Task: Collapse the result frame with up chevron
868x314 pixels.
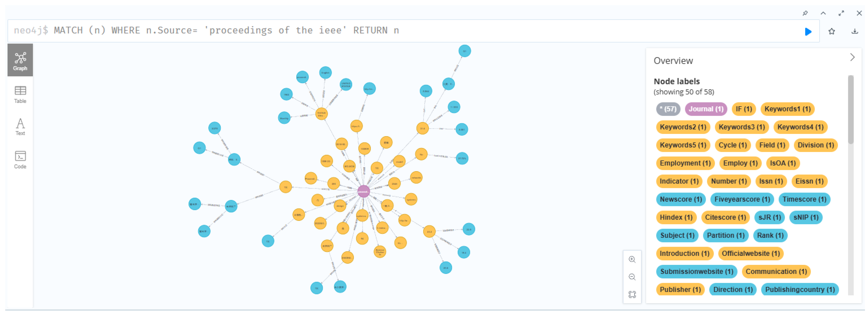Action: coord(823,13)
